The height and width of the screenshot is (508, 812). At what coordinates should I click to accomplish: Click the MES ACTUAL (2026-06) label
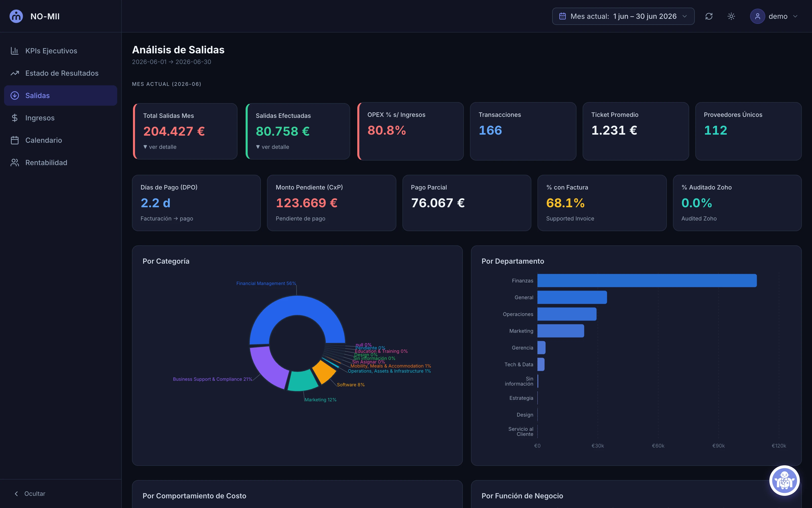point(166,84)
